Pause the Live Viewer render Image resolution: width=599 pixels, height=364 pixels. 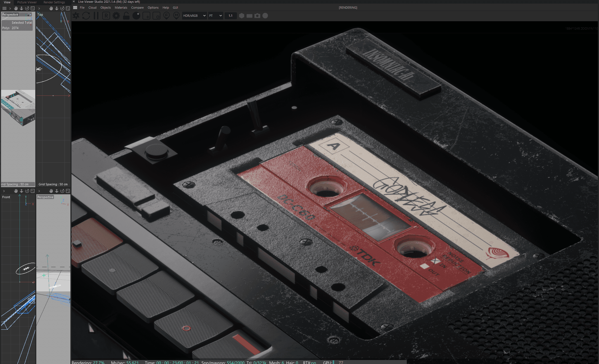(x=96, y=16)
